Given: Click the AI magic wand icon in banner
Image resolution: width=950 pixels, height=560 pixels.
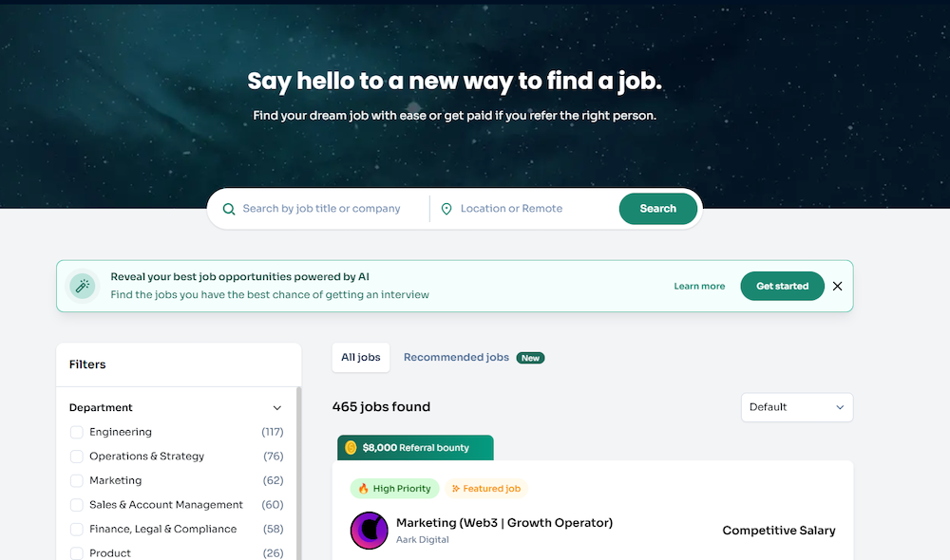Looking at the screenshot, I should click(x=82, y=285).
